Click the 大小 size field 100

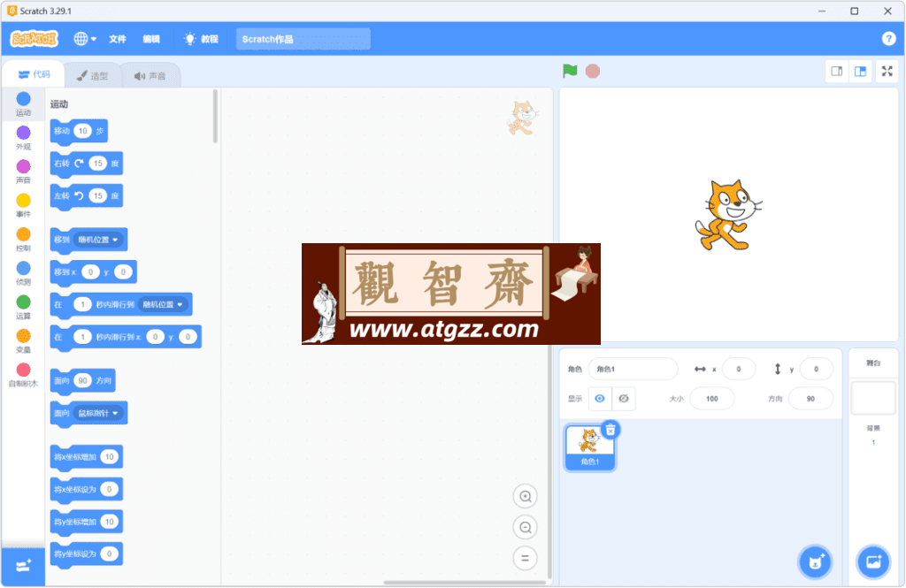click(x=712, y=399)
